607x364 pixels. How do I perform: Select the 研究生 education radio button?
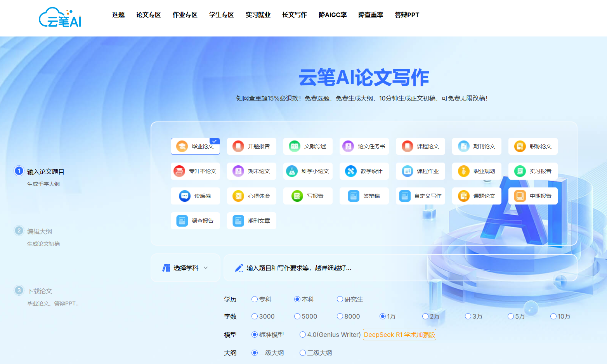click(340, 299)
